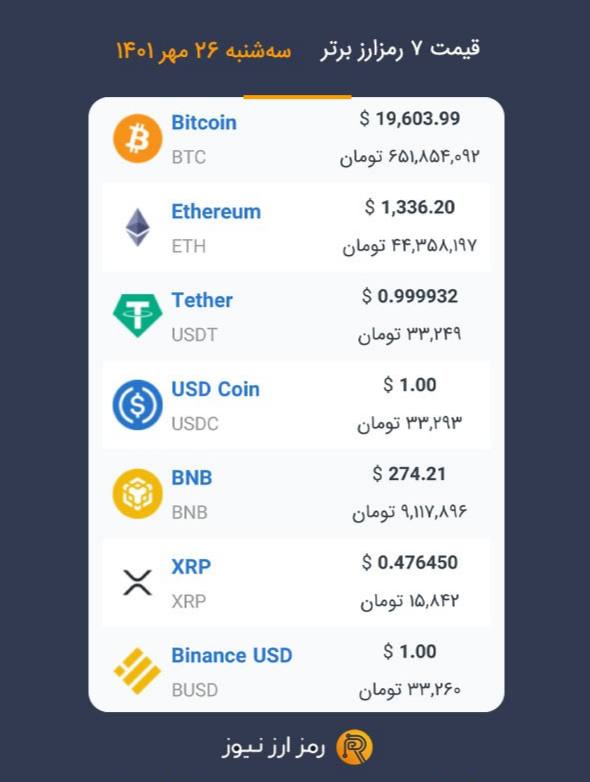Click the XRP price $ 0.476450
Viewport: 590px width, 782px height.
410,563
